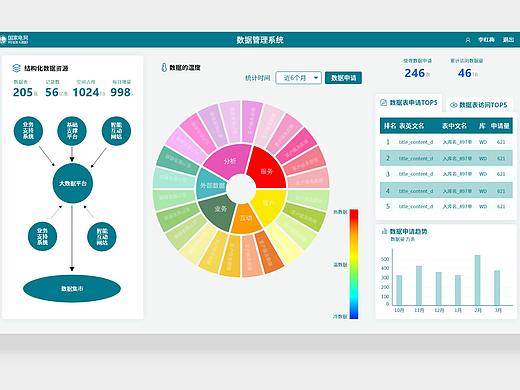Viewport: 520px width, 390px height.
Task: Click the 12月 bar in trend chart
Action: 438,288
